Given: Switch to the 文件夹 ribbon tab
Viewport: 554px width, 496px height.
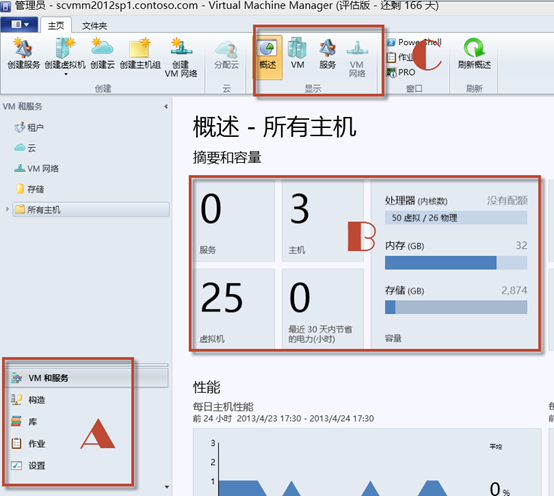Looking at the screenshot, I should [94, 26].
